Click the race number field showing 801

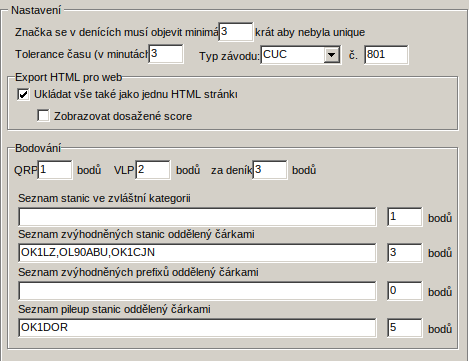[x=386, y=55]
